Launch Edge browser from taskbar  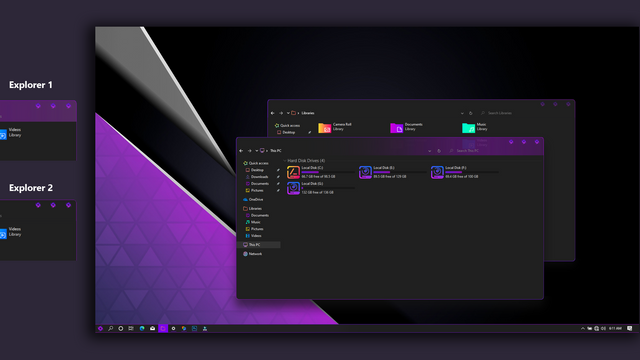(142, 329)
